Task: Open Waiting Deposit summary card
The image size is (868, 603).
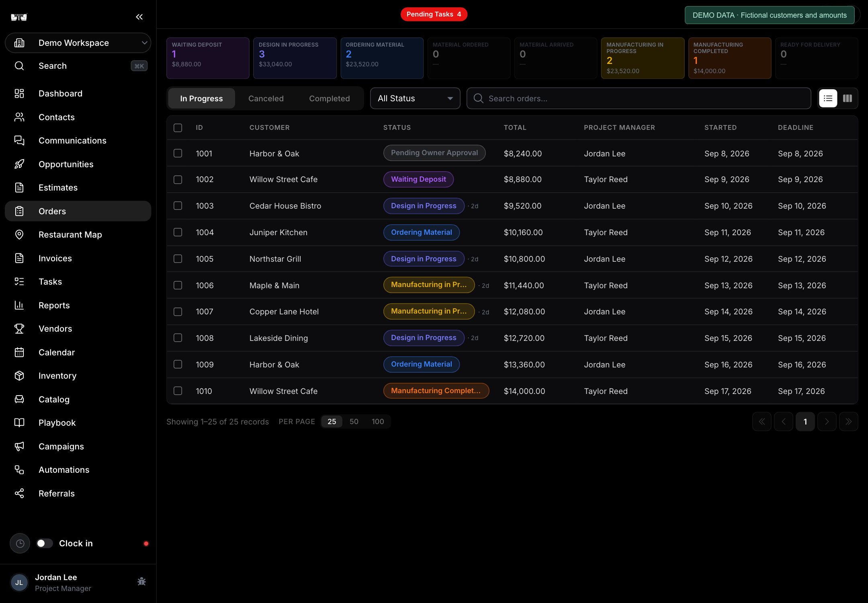Action: pos(208,58)
